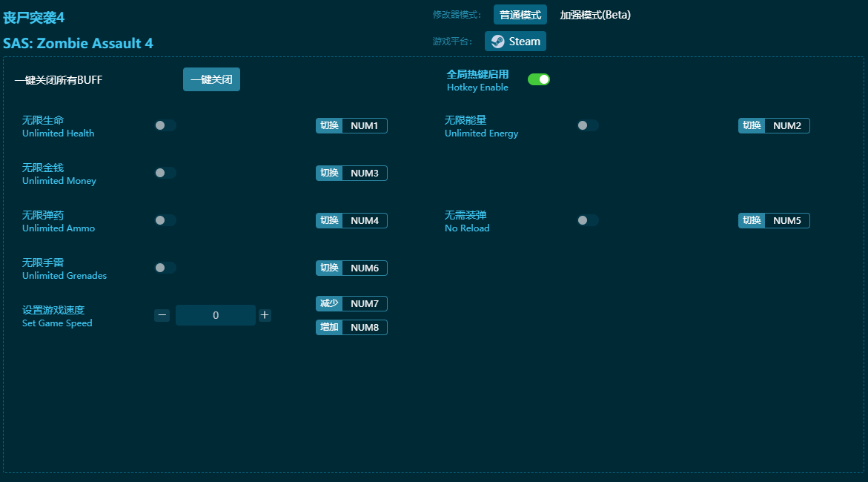The height and width of the screenshot is (482, 868).
Task: Select the Steam platform button
Action: pos(515,42)
